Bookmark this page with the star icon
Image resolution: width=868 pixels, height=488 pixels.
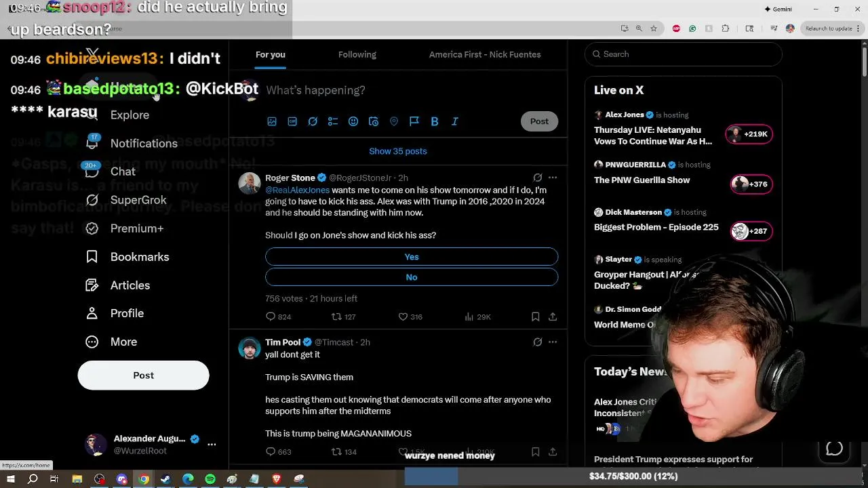(653, 28)
